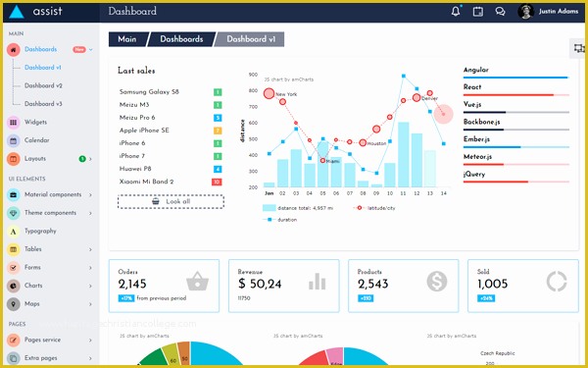Click the Revenue bar chart icon
588x368 pixels.
click(x=317, y=282)
